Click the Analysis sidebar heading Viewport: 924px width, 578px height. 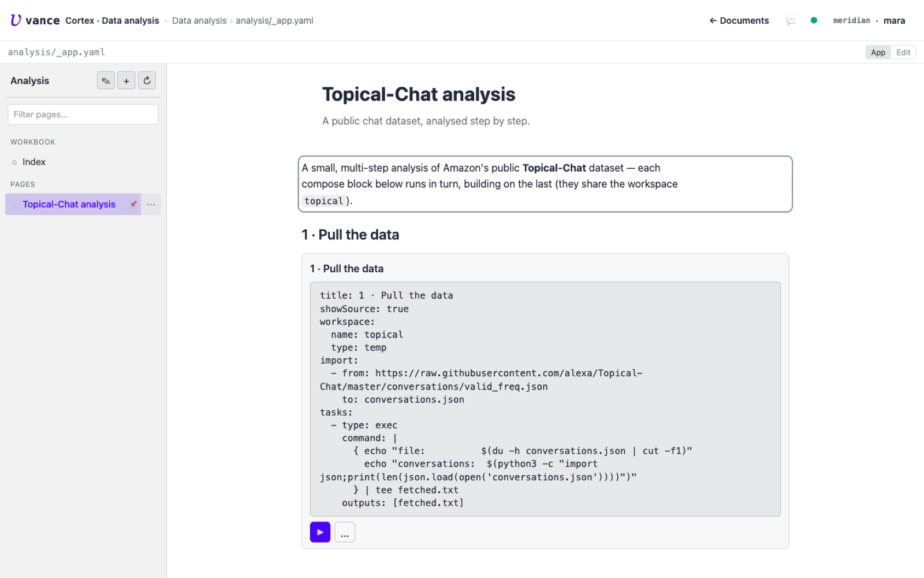29,81
